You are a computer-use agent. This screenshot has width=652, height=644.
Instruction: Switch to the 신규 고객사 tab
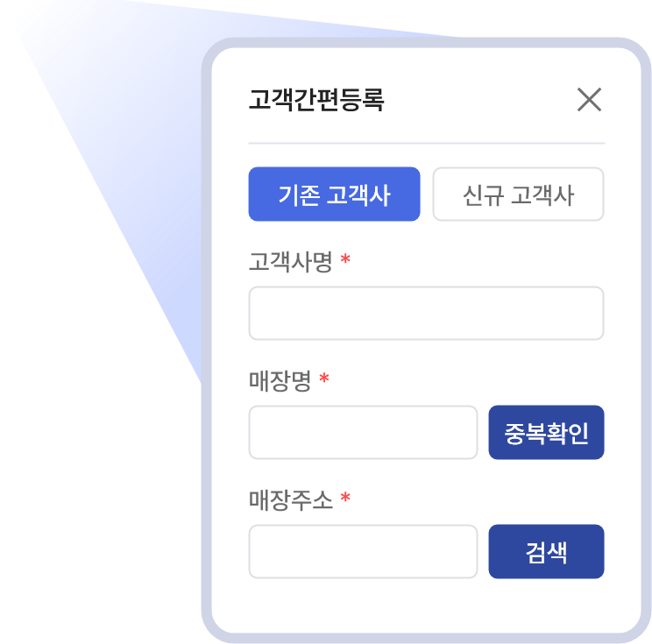(518, 194)
